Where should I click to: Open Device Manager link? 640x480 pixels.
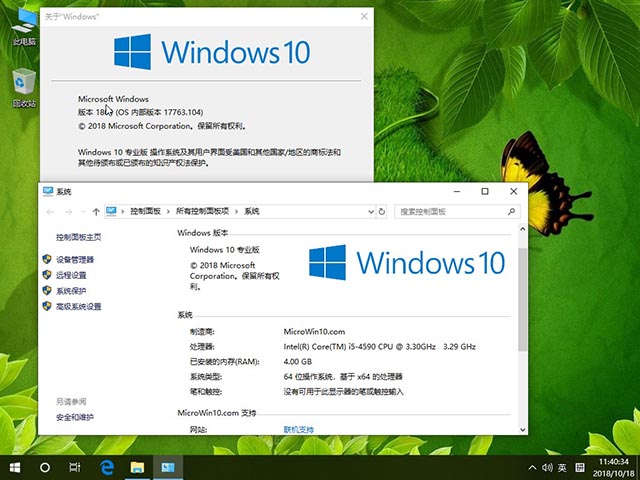75,260
